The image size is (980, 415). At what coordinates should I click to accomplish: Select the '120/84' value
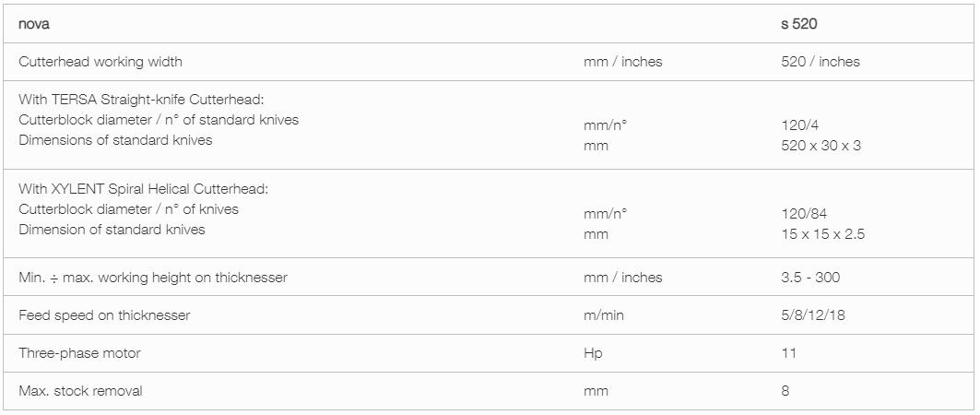click(804, 214)
